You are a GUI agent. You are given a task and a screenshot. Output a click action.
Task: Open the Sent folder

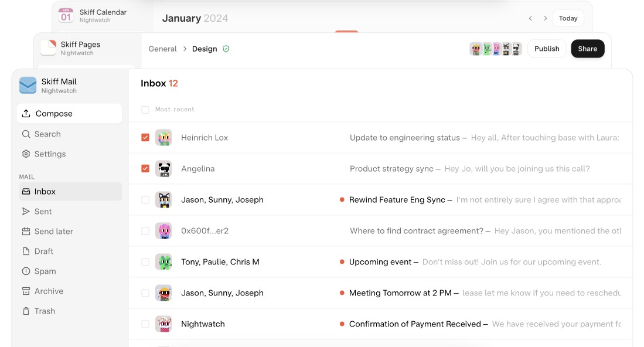tap(70, 212)
